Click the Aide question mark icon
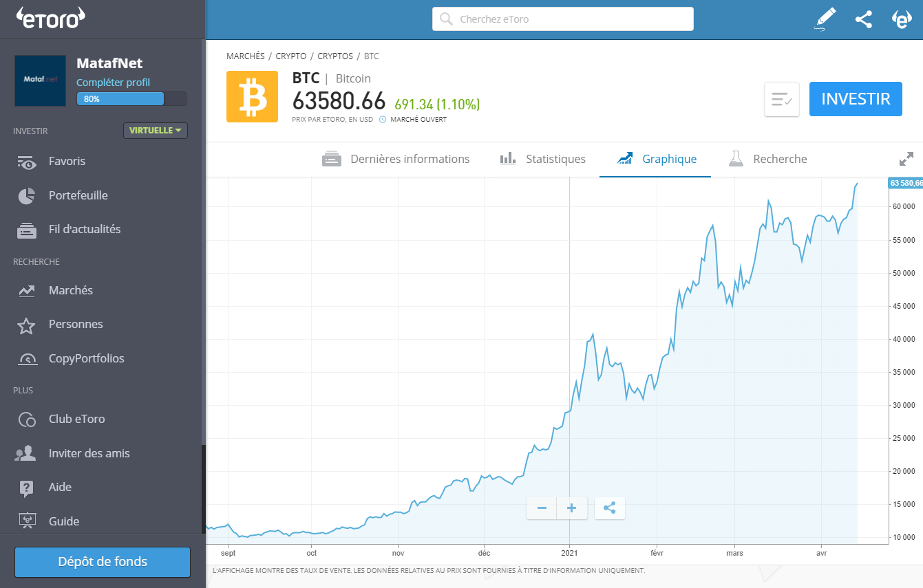 26,488
